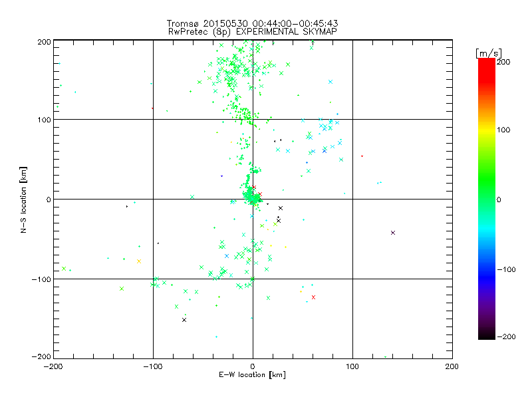Viewport: 532px width, 399px height.
Task: Click the colorbar -100 value label
Action: tap(506, 270)
